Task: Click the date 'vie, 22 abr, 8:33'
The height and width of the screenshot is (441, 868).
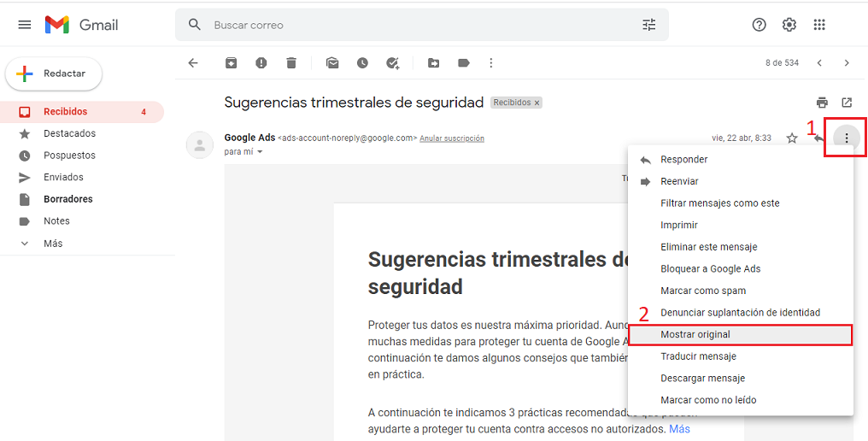Action: click(742, 138)
